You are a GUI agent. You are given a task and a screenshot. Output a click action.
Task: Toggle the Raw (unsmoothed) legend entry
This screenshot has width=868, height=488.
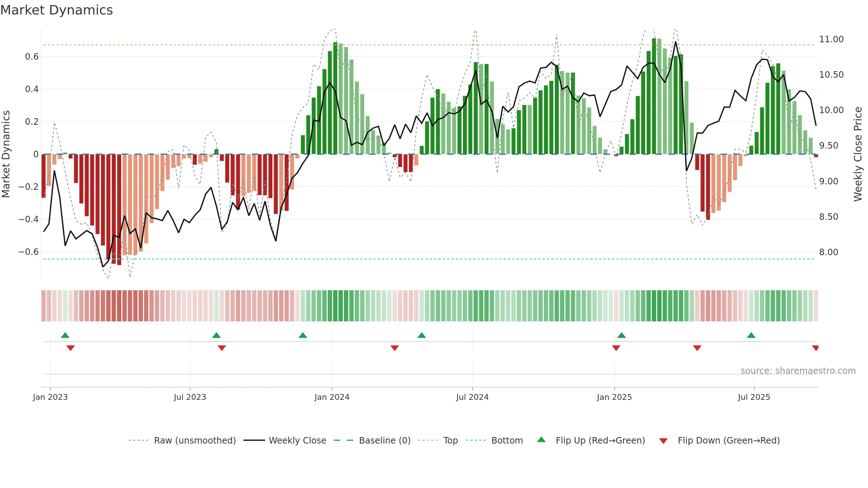coord(182,440)
